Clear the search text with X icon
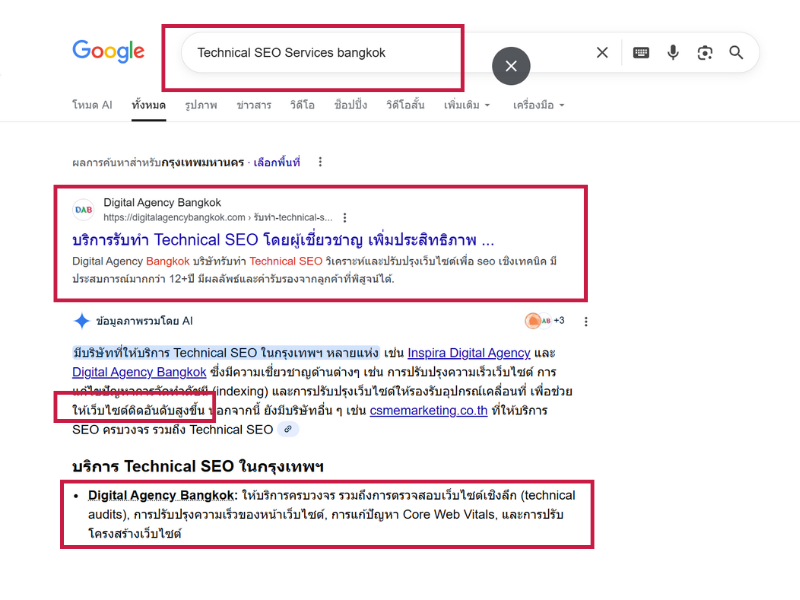 [x=602, y=53]
